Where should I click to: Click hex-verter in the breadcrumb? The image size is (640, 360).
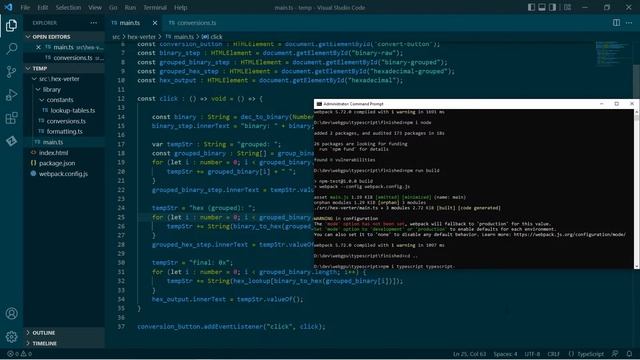pos(142,37)
